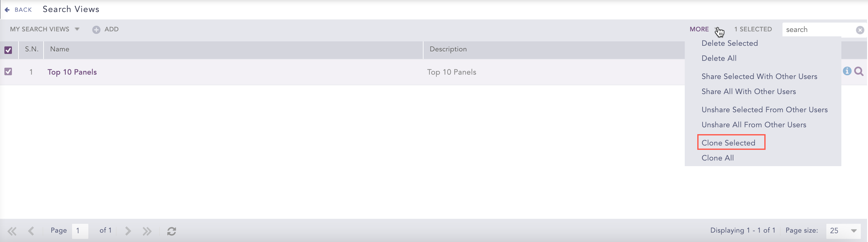
Task: Choose Share Selected With Other Users
Action: click(x=759, y=76)
